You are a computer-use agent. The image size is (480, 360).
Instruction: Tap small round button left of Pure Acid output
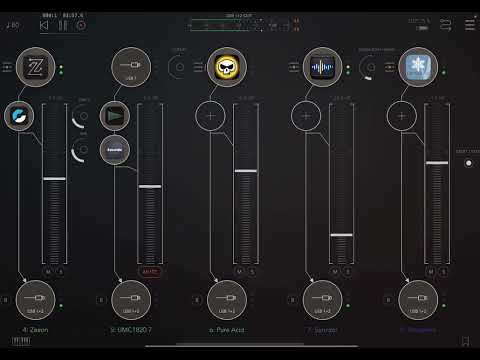coord(197,300)
